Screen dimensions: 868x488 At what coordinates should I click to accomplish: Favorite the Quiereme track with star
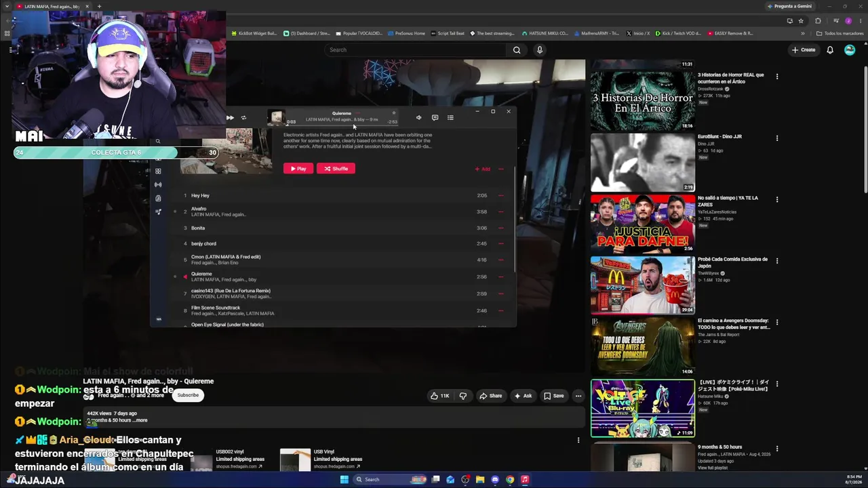click(x=394, y=113)
